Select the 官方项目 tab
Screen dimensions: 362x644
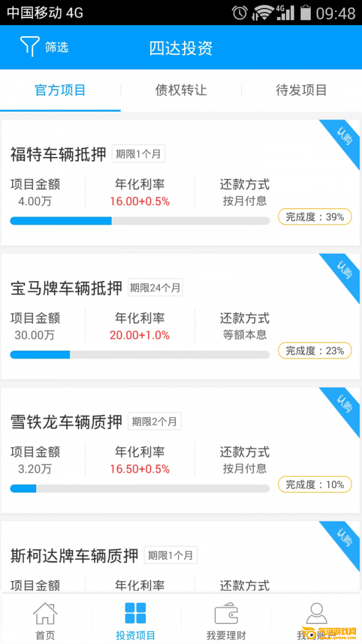60,91
